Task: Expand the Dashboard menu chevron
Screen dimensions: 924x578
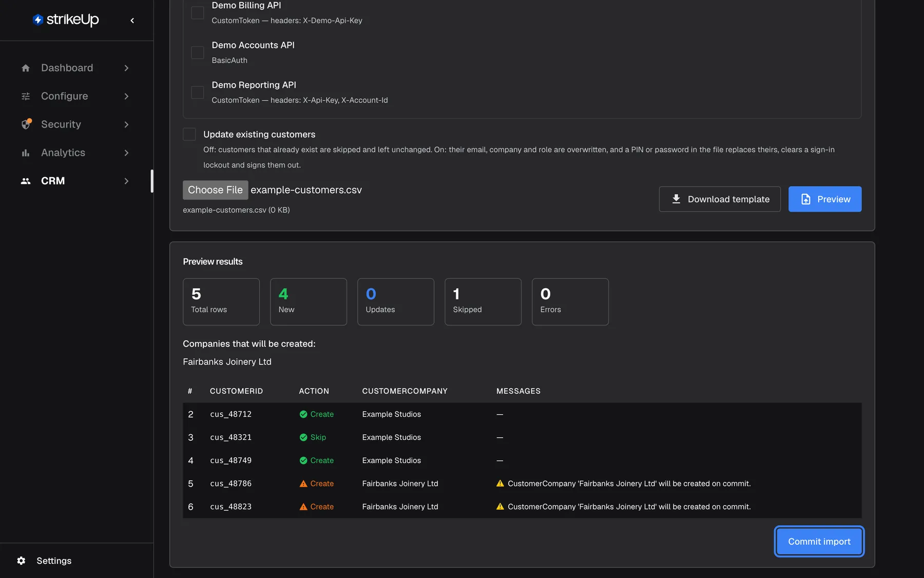Action: click(126, 68)
